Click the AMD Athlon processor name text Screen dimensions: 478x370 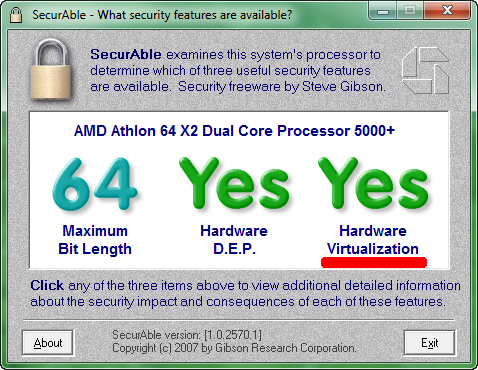point(234,131)
